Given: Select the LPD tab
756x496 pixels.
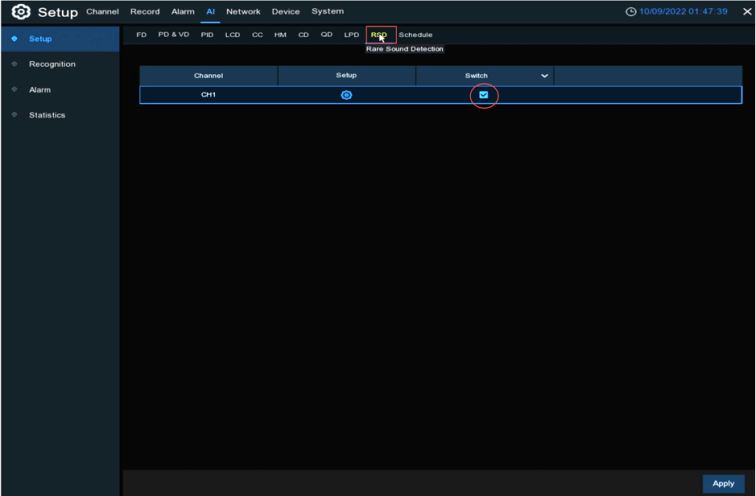Looking at the screenshot, I should point(351,35).
